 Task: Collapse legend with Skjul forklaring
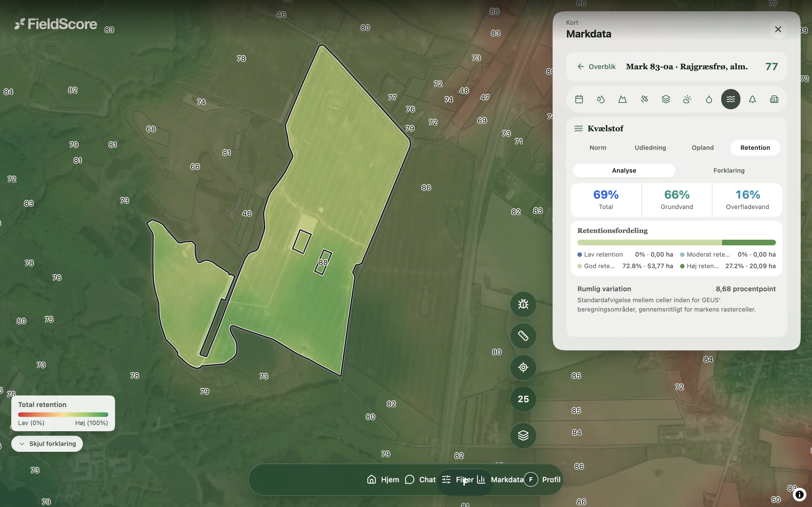click(x=47, y=444)
